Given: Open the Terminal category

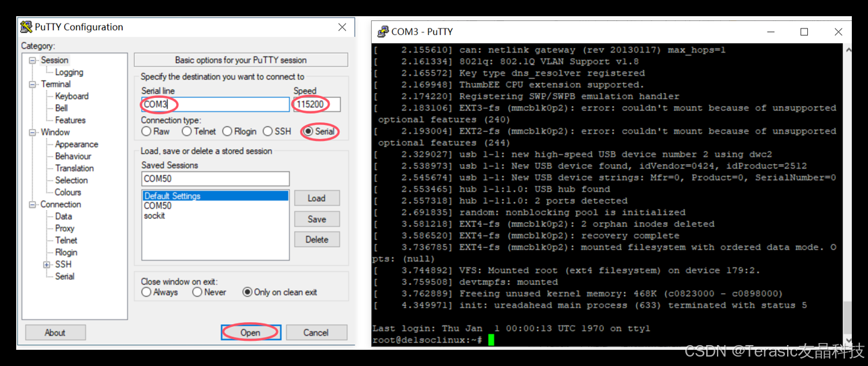Looking at the screenshot, I should 55,84.
